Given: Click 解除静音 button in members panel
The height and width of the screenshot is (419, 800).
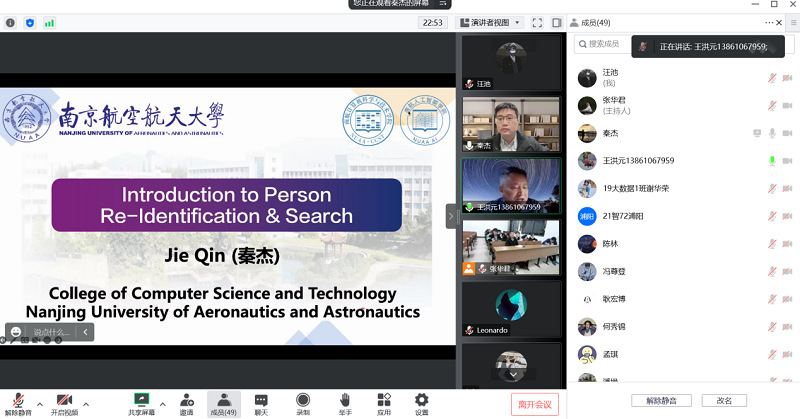Looking at the screenshot, I should (x=661, y=401).
